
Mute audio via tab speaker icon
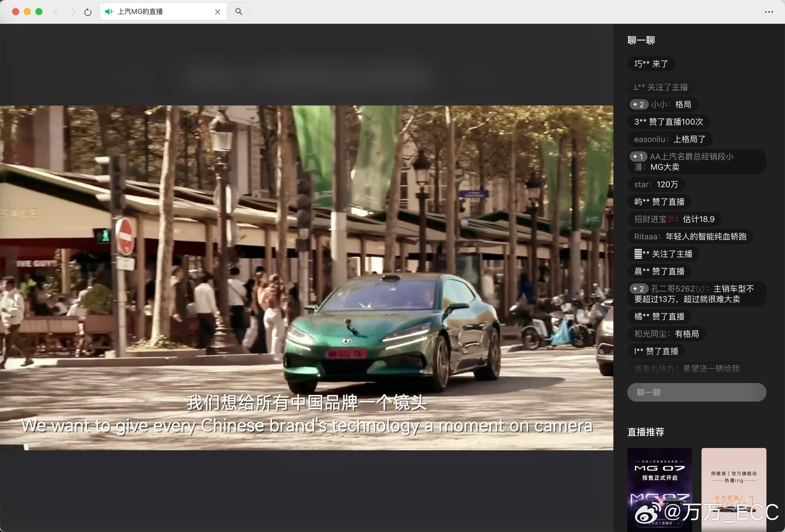[x=108, y=12]
